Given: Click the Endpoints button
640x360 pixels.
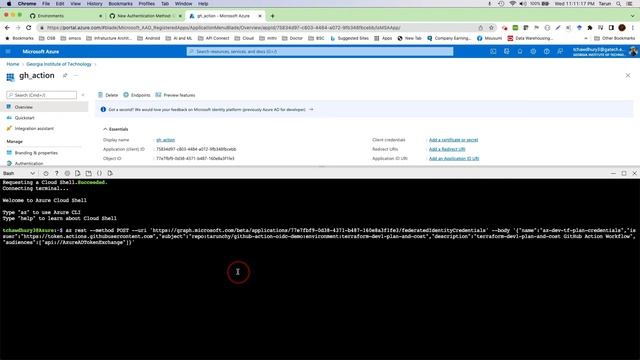Looking at the screenshot, I should [137, 95].
